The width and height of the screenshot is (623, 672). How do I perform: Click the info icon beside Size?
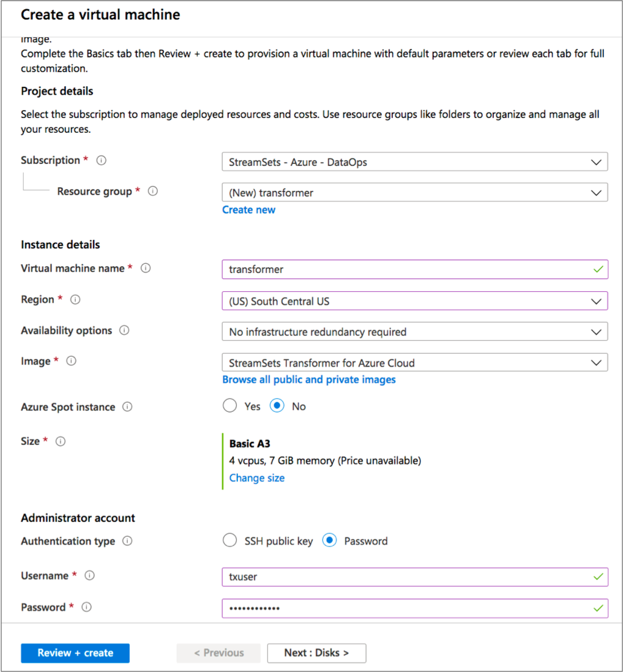(61, 441)
